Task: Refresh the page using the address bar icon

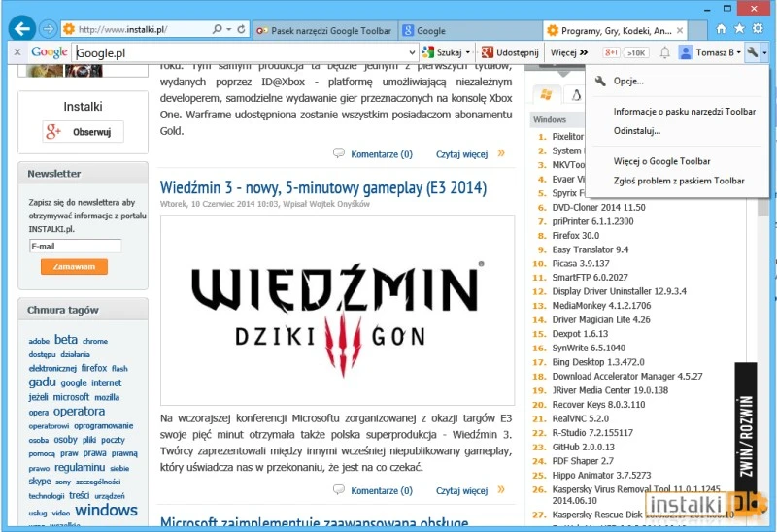Action: 241,30
